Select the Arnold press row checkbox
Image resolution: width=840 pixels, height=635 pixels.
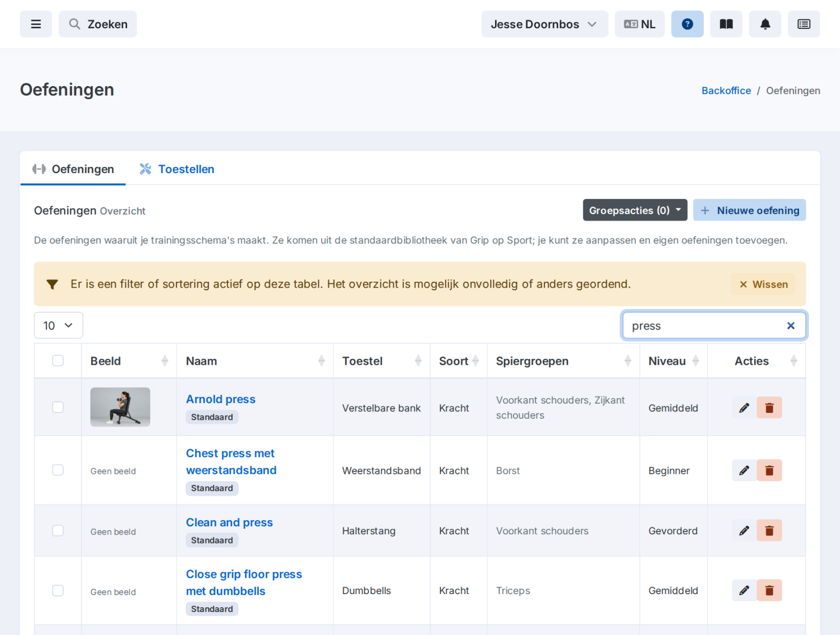[58, 407]
